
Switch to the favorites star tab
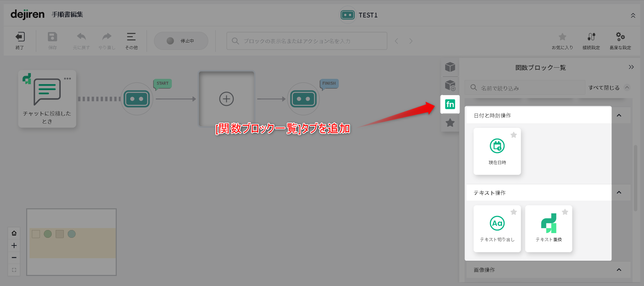click(450, 123)
